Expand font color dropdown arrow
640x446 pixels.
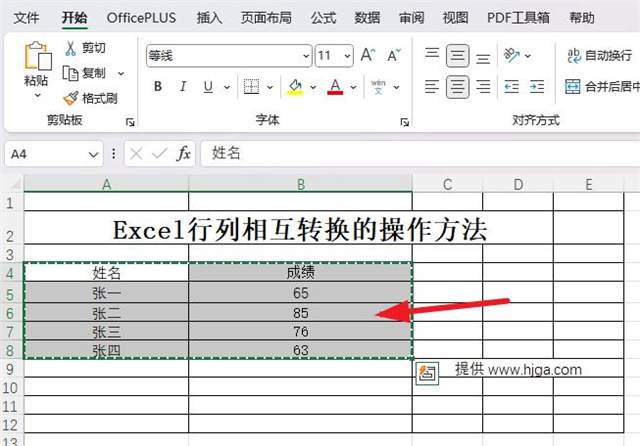pos(353,87)
